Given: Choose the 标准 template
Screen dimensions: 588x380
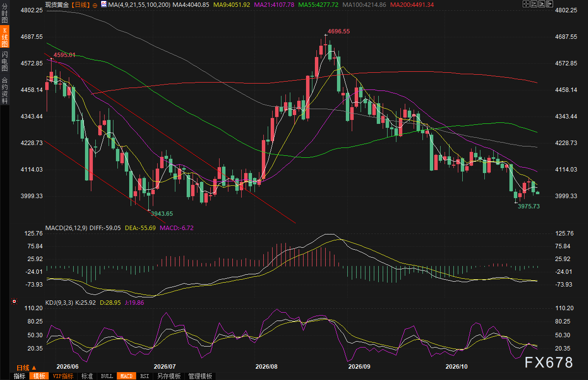Looking at the screenshot, I should tap(87, 376).
